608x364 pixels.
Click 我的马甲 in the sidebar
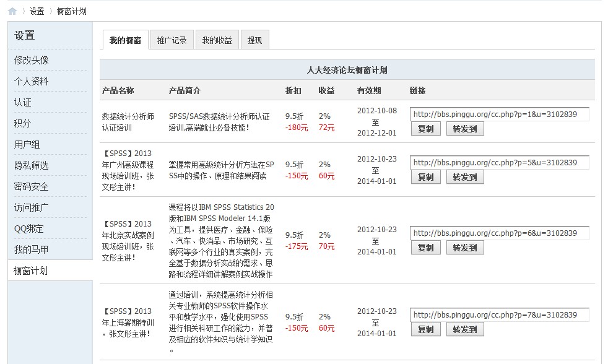point(32,249)
